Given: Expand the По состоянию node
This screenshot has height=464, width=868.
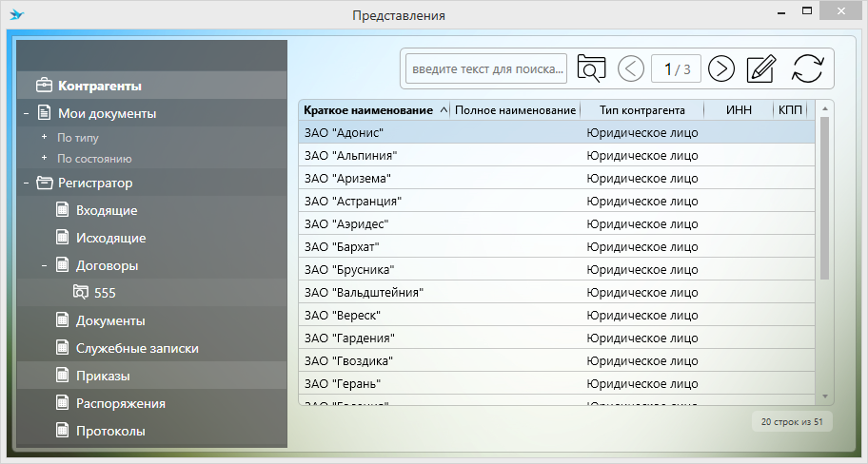Looking at the screenshot, I should [x=44, y=159].
